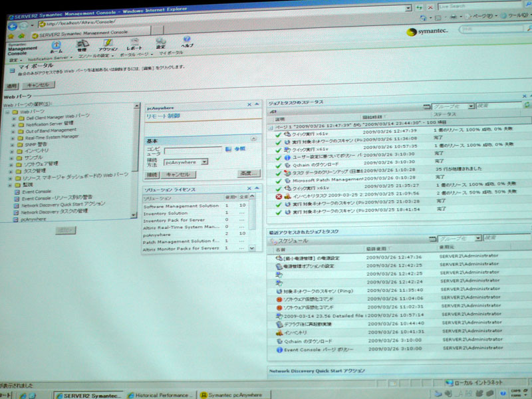
Task: Expand the Out of Band Management folder
Action: click(13, 132)
